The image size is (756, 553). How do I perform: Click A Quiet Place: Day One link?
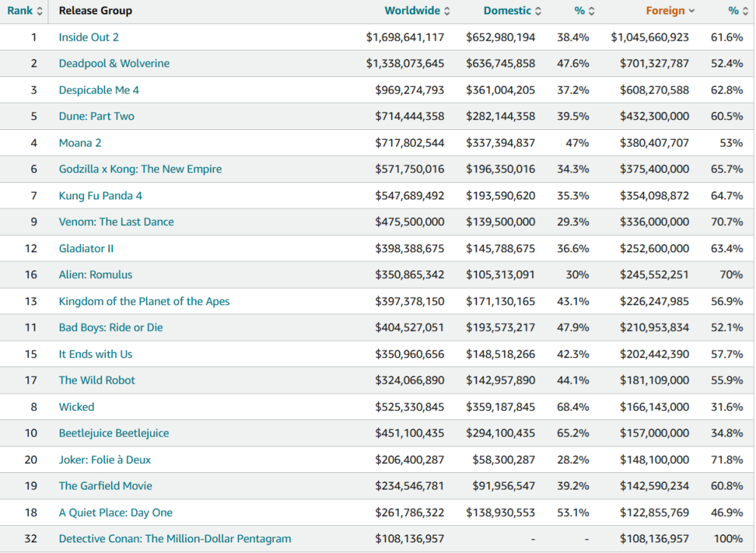tap(116, 513)
